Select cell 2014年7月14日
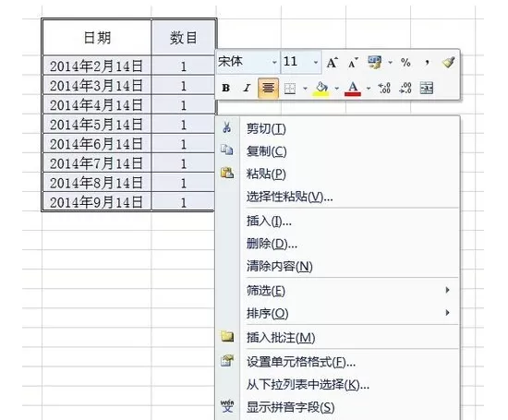 pos(97,162)
